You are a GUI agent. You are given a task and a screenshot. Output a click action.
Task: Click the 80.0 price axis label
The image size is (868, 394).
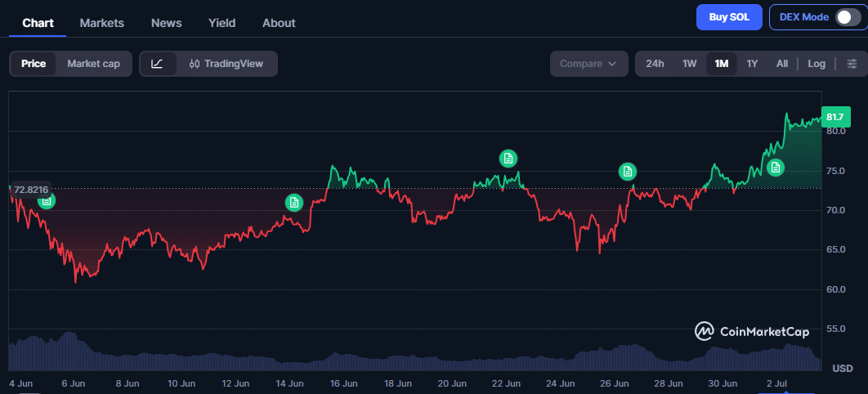point(835,132)
